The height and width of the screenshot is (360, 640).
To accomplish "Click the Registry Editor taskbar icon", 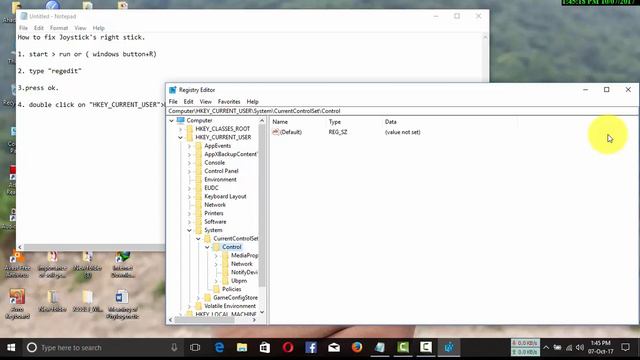I will coord(449,347).
